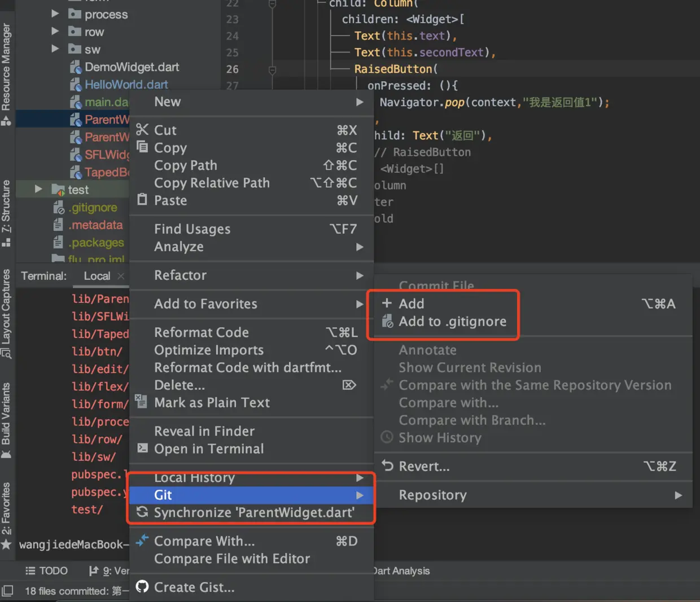Image resolution: width=700 pixels, height=602 pixels.
Task: Click the GitHub icon beside Create Gist
Action: click(142, 586)
